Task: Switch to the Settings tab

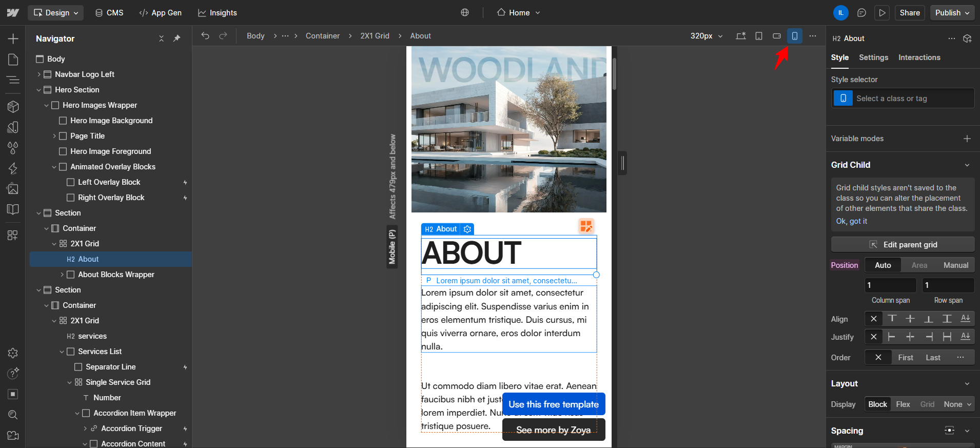Action: (873, 57)
